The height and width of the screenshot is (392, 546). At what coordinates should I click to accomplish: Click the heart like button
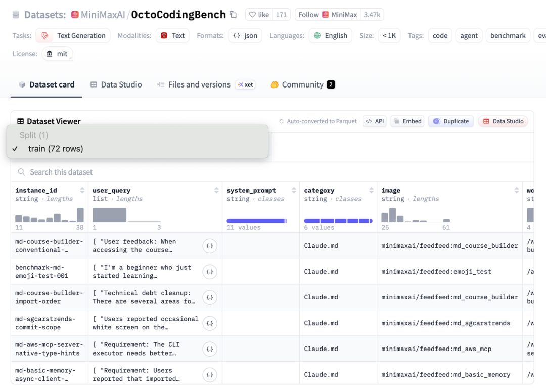(x=258, y=15)
